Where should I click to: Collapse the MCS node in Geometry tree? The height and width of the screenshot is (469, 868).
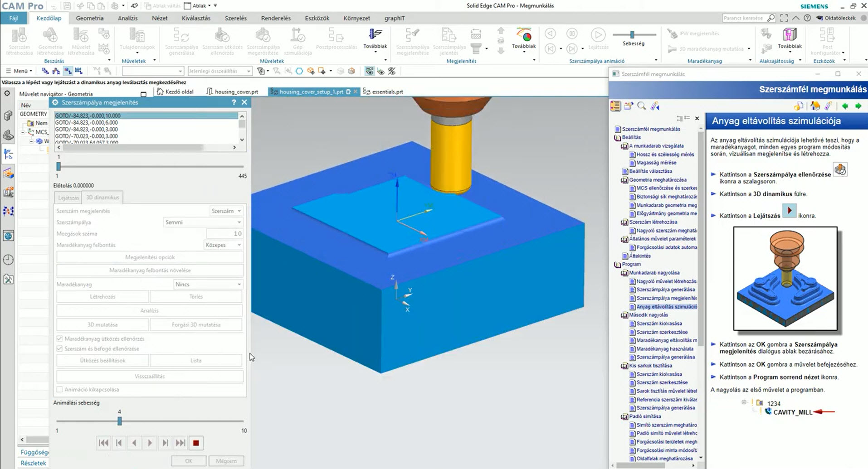23,132
